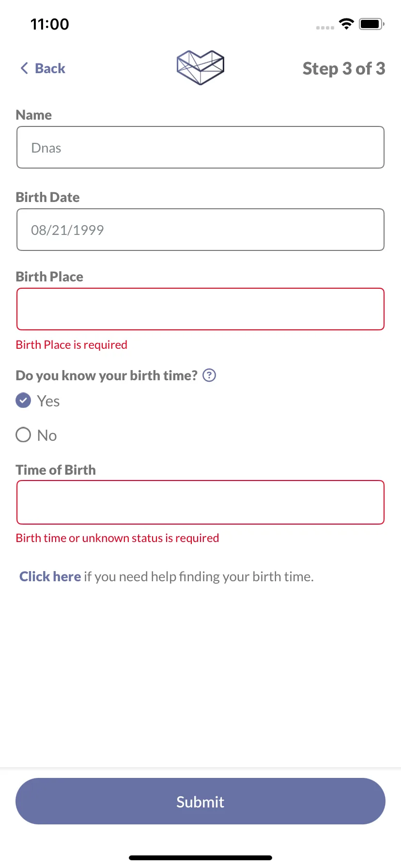This screenshot has width=401, height=868.
Task: Tap the geometric heart logo
Action: tap(200, 67)
